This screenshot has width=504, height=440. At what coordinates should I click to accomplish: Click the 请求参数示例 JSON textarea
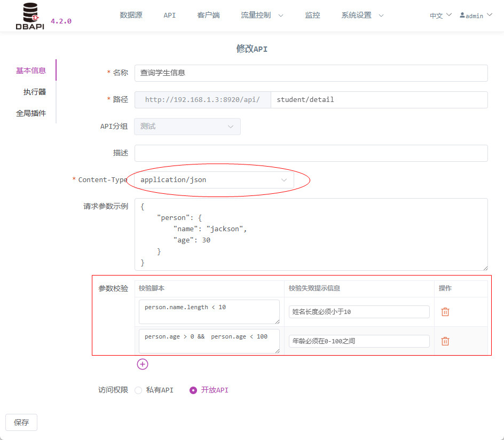coord(311,234)
